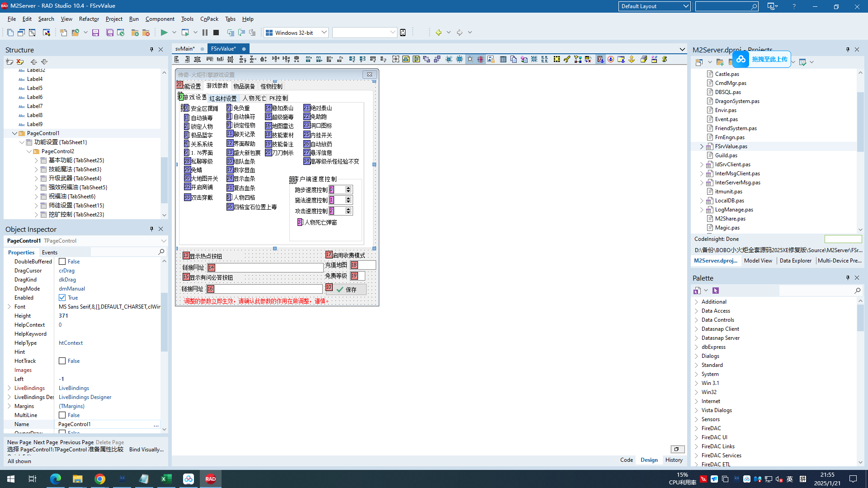Expand the Data Access palette category
The width and height of the screenshot is (868, 488).
(697, 311)
